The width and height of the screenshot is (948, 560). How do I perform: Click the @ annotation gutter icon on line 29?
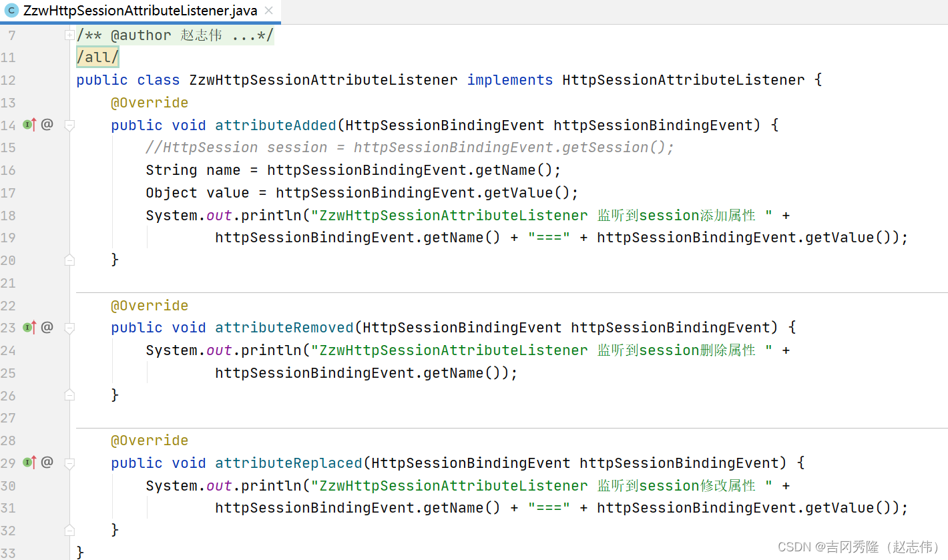pyautogui.click(x=47, y=462)
